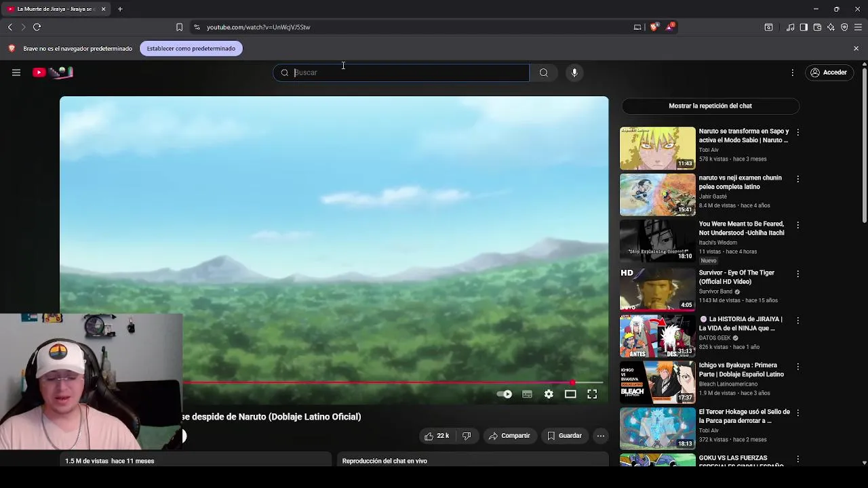The height and width of the screenshot is (488, 868).
Task: Dismiss the default browser notification bar
Action: click(x=856, y=48)
